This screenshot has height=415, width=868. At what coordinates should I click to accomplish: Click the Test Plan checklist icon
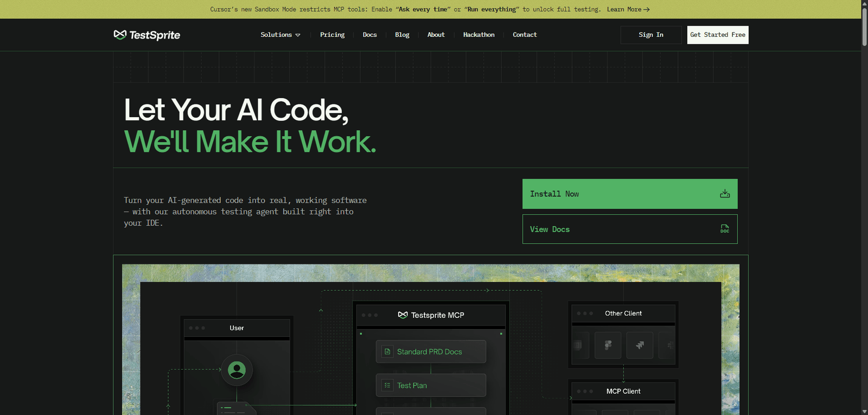(x=387, y=385)
